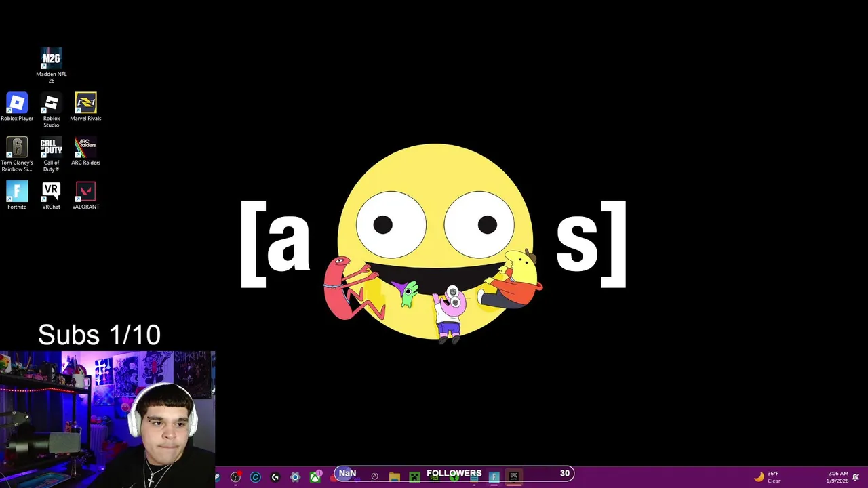Open the weather widget showing 36°F Clear

pyautogui.click(x=768, y=477)
